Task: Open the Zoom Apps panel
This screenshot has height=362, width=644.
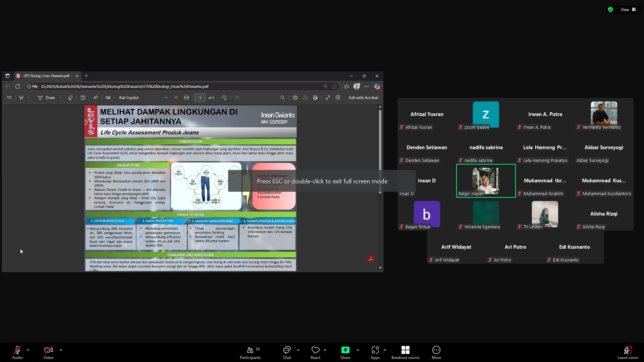Action: tap(375, 353)
